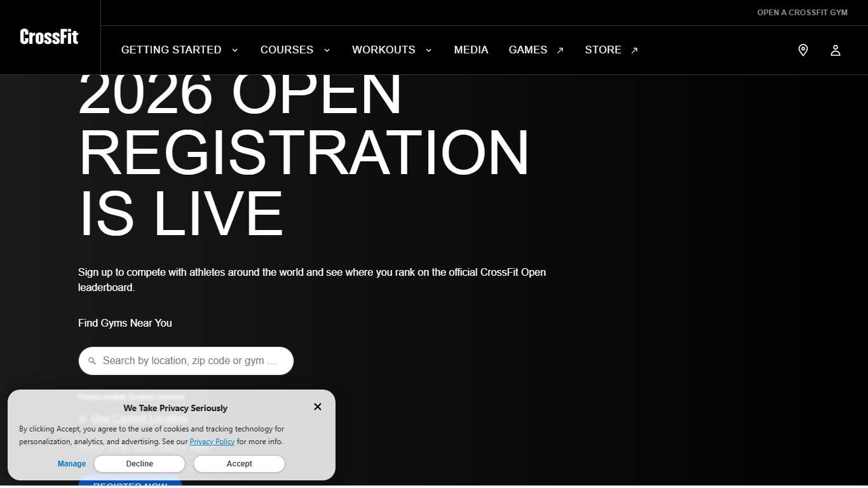The width and height of the screenshot is (868, 488).
Task: Expand the Workouts dropdown chevron
Action: click(x=428, y=51)
